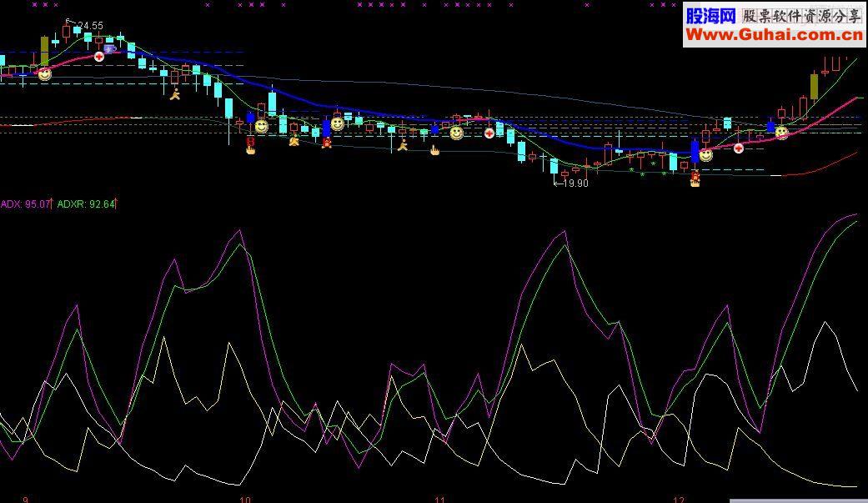The height and width of the screenshot is (503, 868).
Task: Click December red plus marker on pink average line
Action: pos(739,148)
